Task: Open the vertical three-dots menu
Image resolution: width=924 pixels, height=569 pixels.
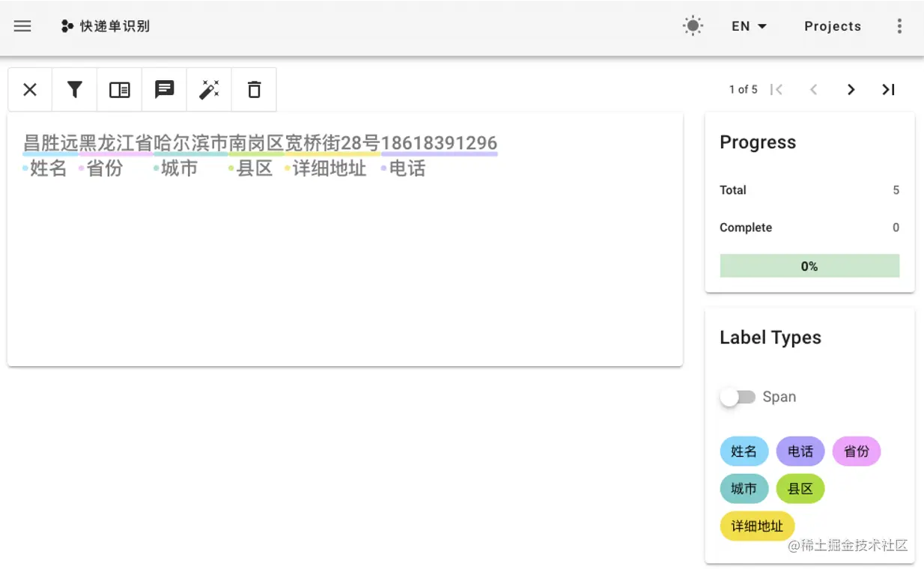Action: 899,26
